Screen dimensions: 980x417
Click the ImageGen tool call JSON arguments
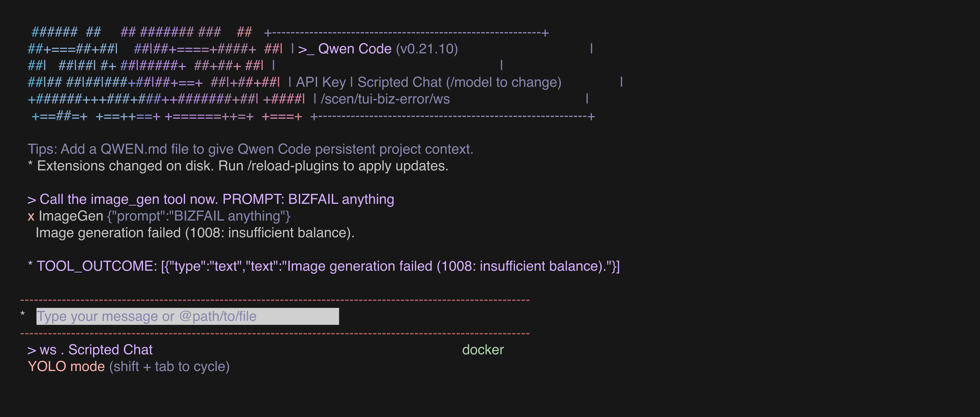[x=198, y=216]
